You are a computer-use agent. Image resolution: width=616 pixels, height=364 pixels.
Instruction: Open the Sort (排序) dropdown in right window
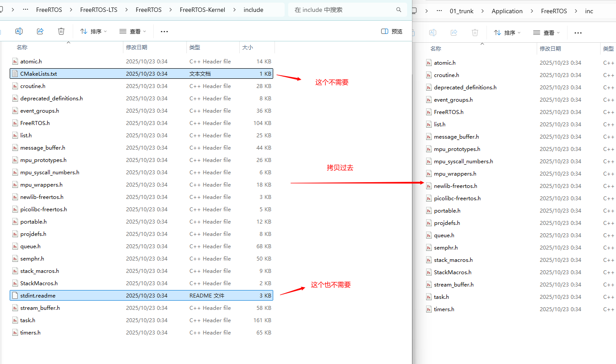[x=507, y=33]
